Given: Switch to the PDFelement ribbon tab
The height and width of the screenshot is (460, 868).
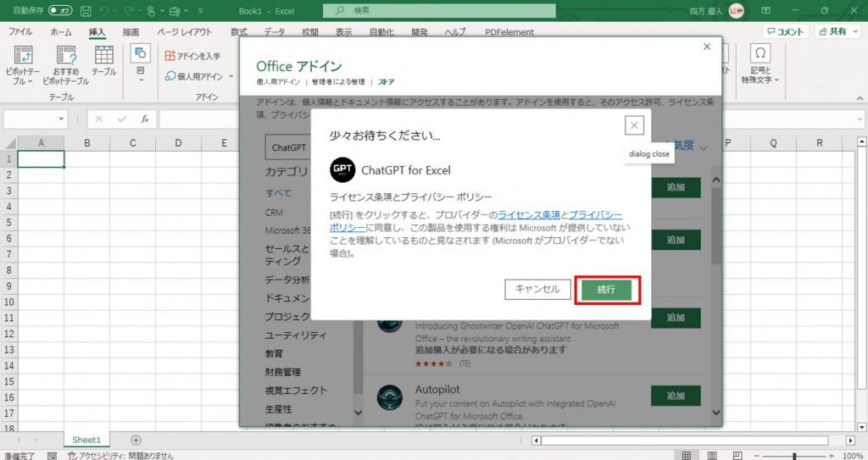Looking at the screenshot, I should (509, 31).
